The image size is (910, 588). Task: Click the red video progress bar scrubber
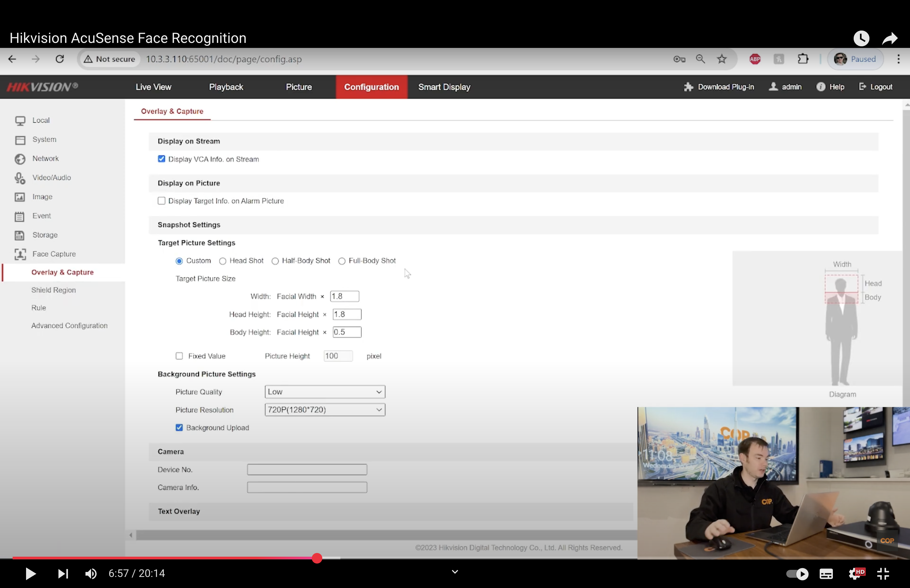317,558
